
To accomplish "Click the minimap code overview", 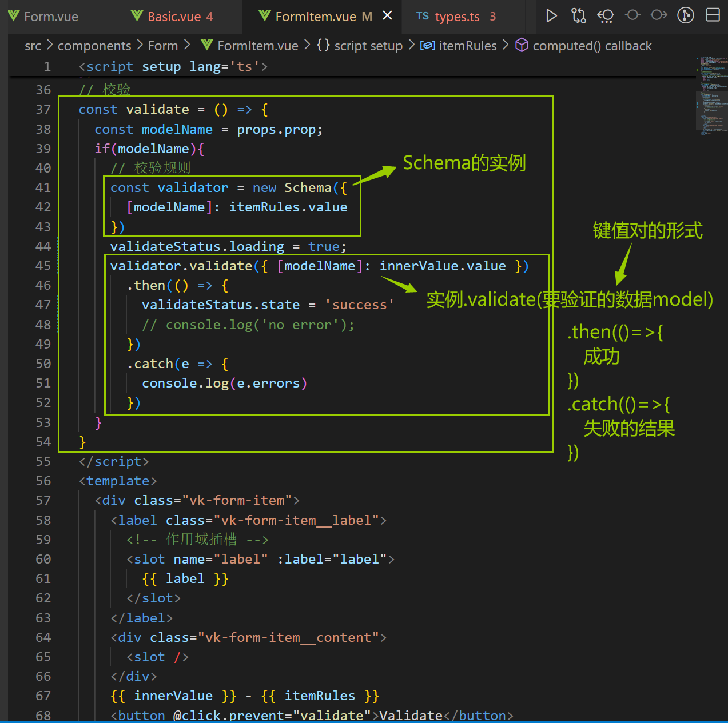I will [x=711, y=95].
